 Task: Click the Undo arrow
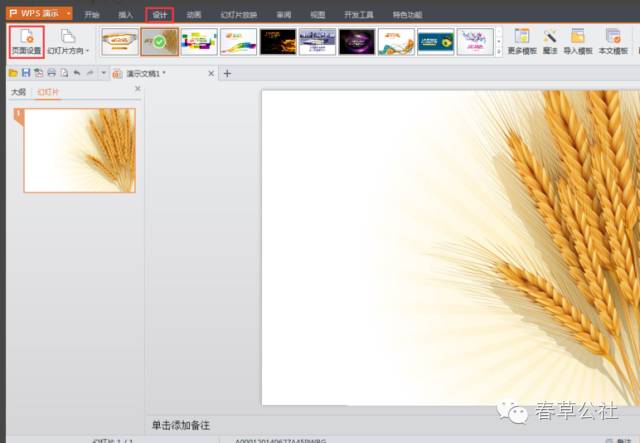pos(77,73)
